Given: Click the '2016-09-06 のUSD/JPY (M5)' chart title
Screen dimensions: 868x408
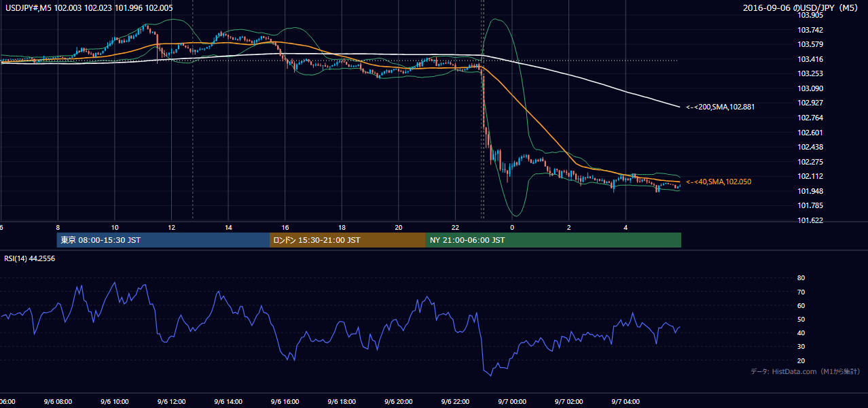Looking at the screenshot, I should coord(801,8).
